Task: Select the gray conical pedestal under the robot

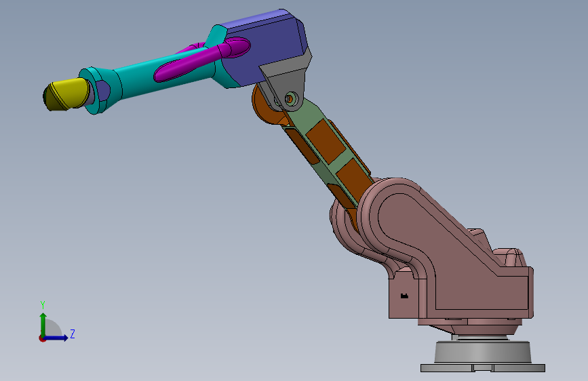Action: click(x=483, y=352)
